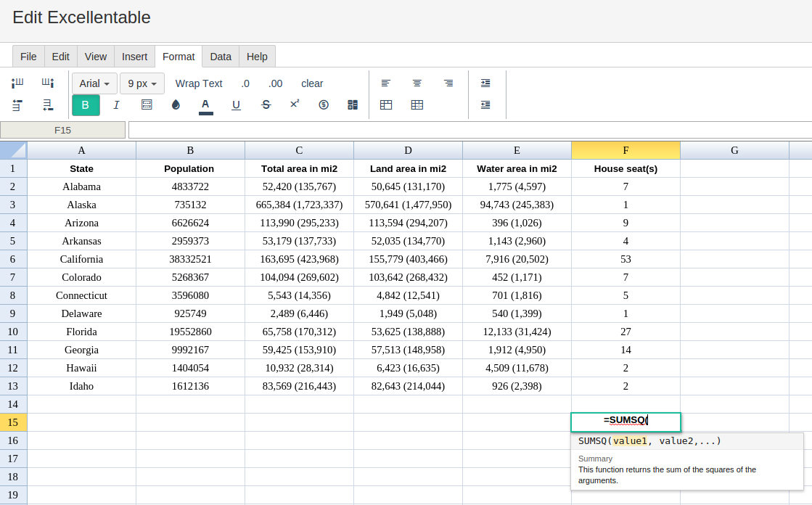812x505 pixels.
Task: Open the Insert menu tab
Action: pyautogui.click(x=135, y=57)
